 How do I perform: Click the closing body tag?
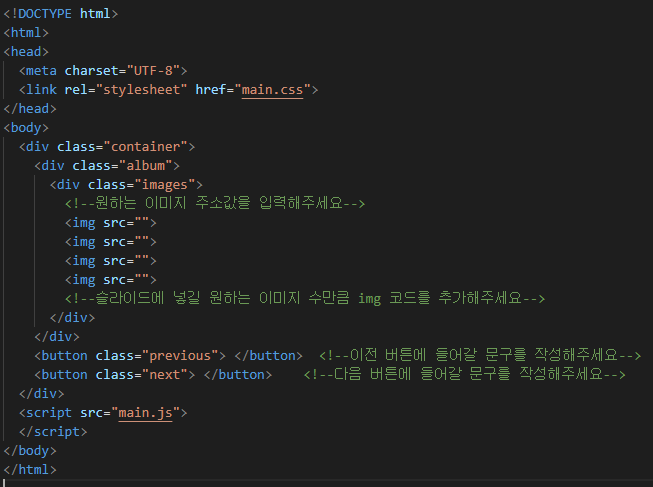pos(30,451)
